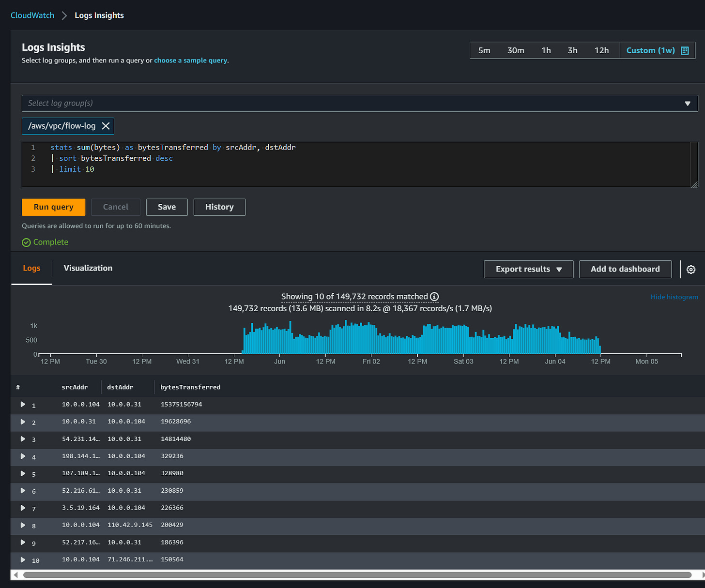This screenshot has height=588, width=705.
Task: Click the Run query button
Action: (x=53, y=207)
